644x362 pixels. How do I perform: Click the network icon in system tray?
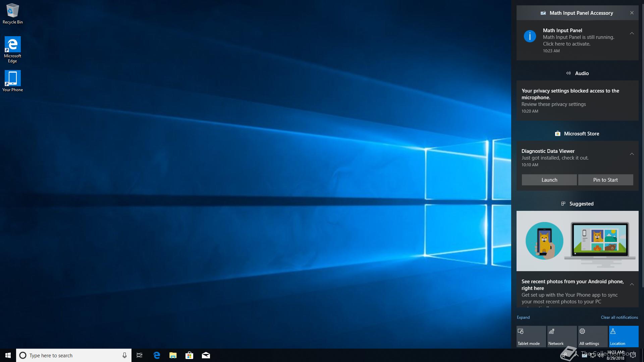(593, 355)
